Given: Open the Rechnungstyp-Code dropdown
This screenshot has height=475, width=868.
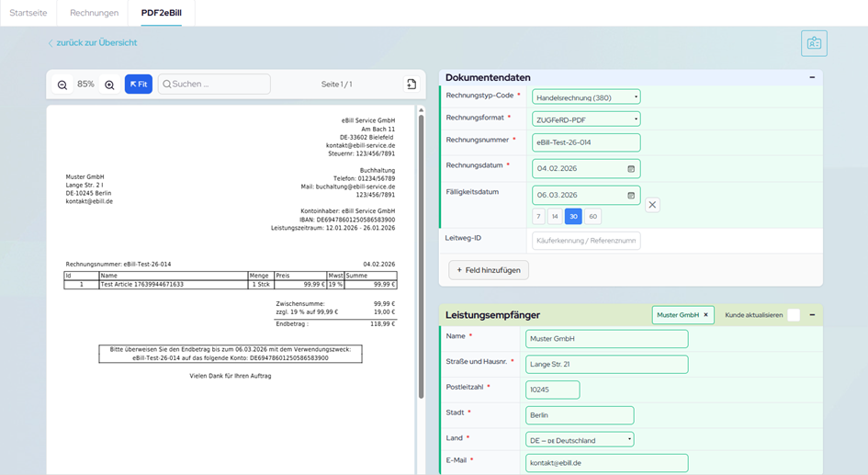Looking at the screenshot, I should pos(586,97).
